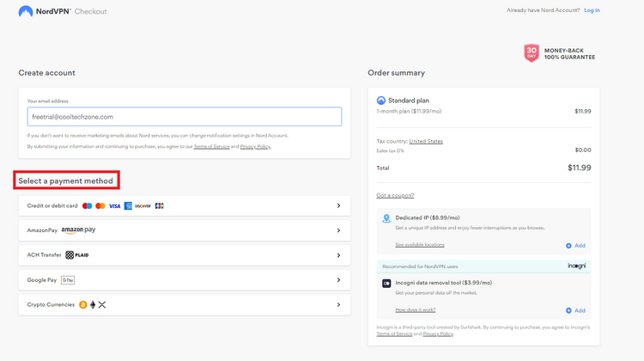
Task: Click the NordVPN logo icon
Action: tap(26, 11)
